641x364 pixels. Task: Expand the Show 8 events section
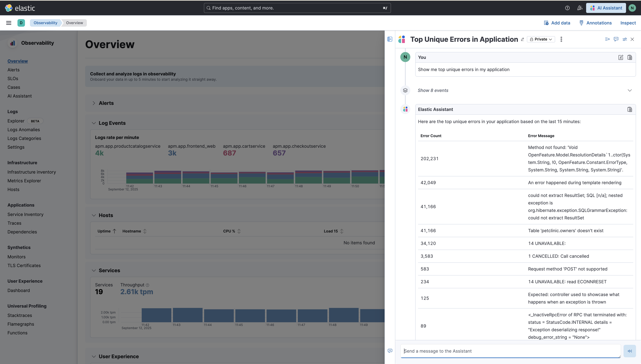[x=629, y=90]
